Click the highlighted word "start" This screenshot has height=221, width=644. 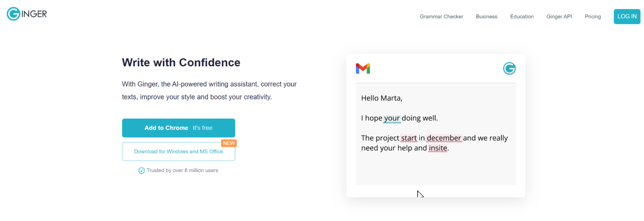pyautogui.click(x=409, y=138)
